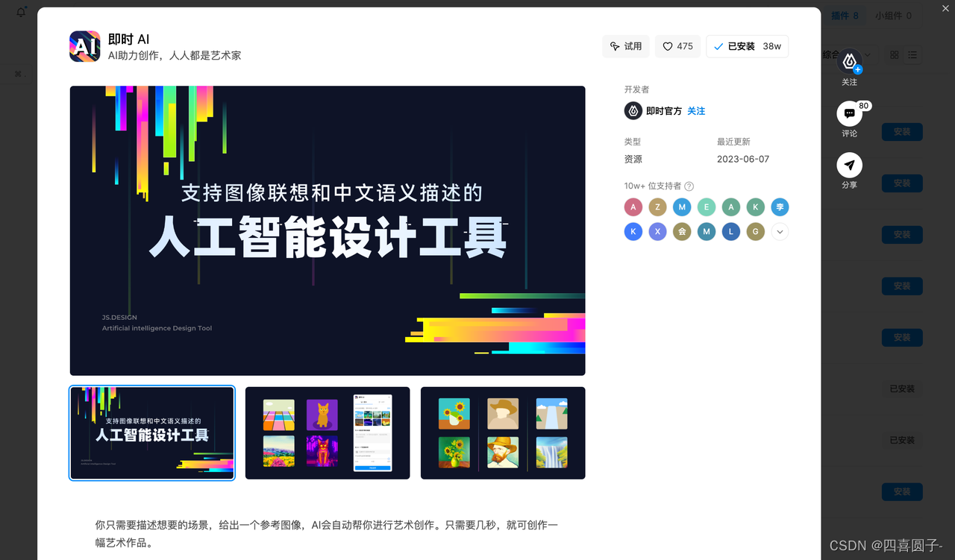Open the blue K supporter avatar in second row
Viewport: 955px width, 560px height.
point(633,232)
